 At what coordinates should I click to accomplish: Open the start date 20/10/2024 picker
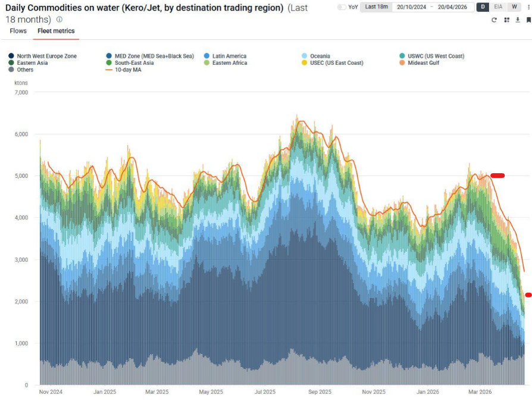(411, 7)
